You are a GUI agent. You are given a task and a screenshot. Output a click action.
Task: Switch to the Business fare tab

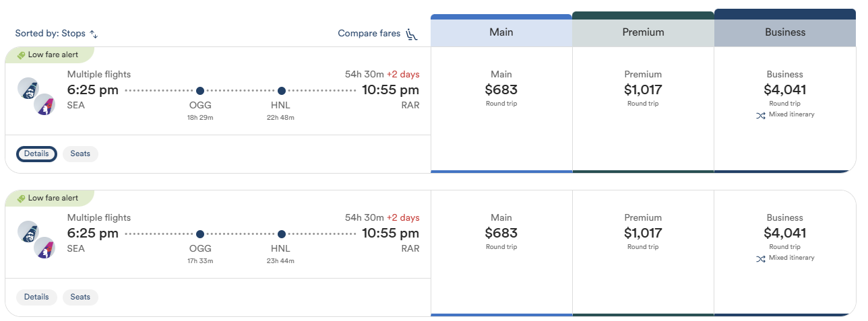click(785, 32)
